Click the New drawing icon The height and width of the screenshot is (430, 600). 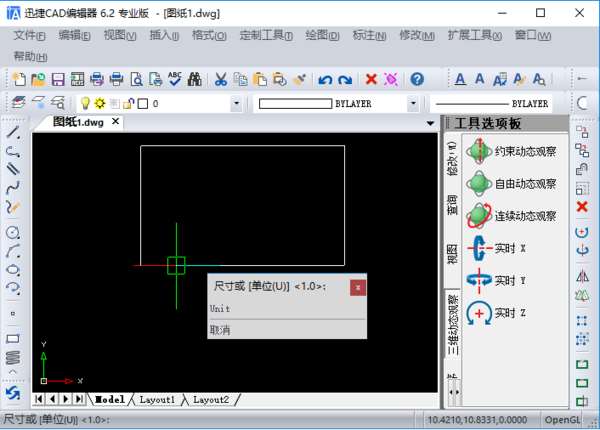click(19, 79)
